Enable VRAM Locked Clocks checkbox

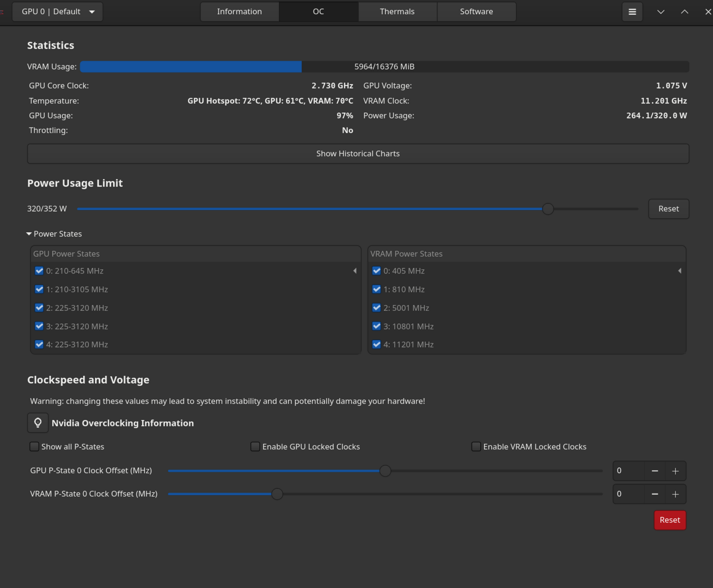click(476, 446)
